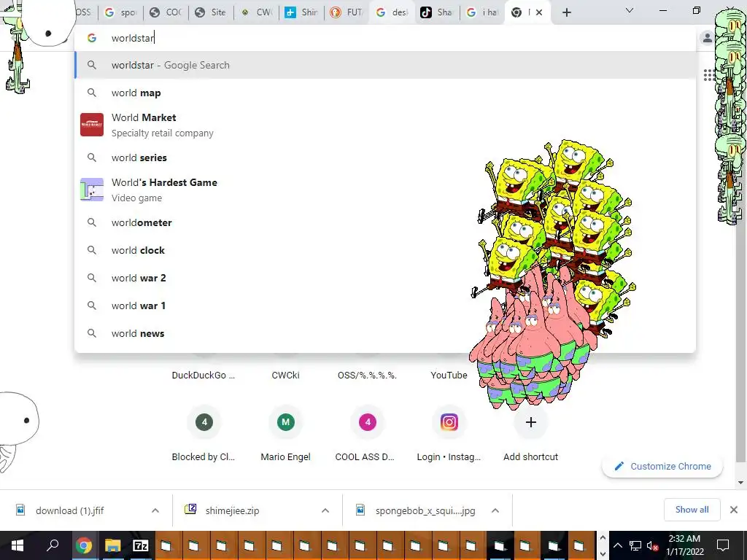Click the Add shortcut plus icon
The height and width of the screenshot is (560, 747).
click(x=531, y=422)
